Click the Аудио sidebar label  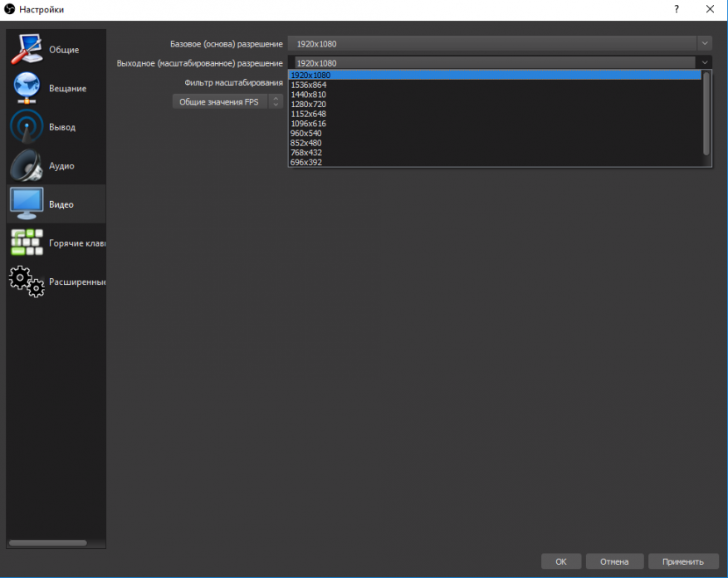[61, 166]
